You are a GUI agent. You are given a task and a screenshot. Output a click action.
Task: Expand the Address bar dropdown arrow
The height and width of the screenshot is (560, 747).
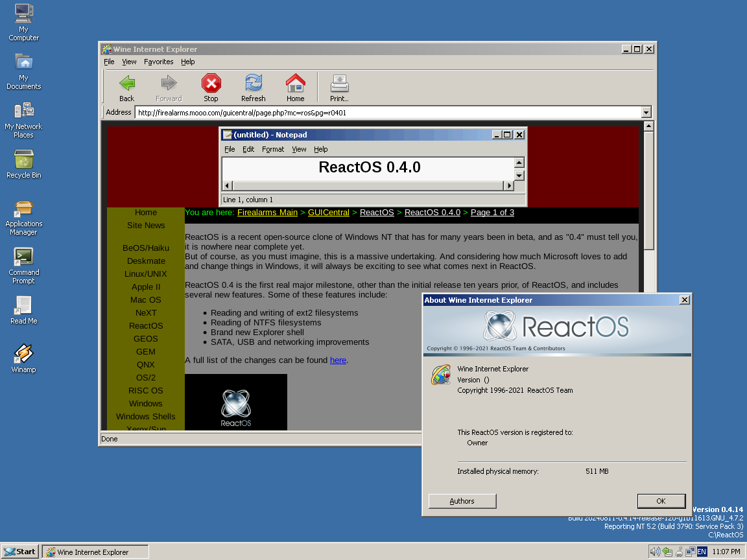[646, 112]
